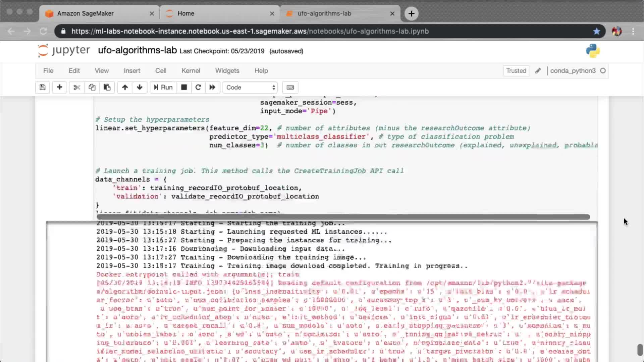This screenshot has width=644, height=362.
Task: Move selected cell up arrow
Action: pos(125,87)
